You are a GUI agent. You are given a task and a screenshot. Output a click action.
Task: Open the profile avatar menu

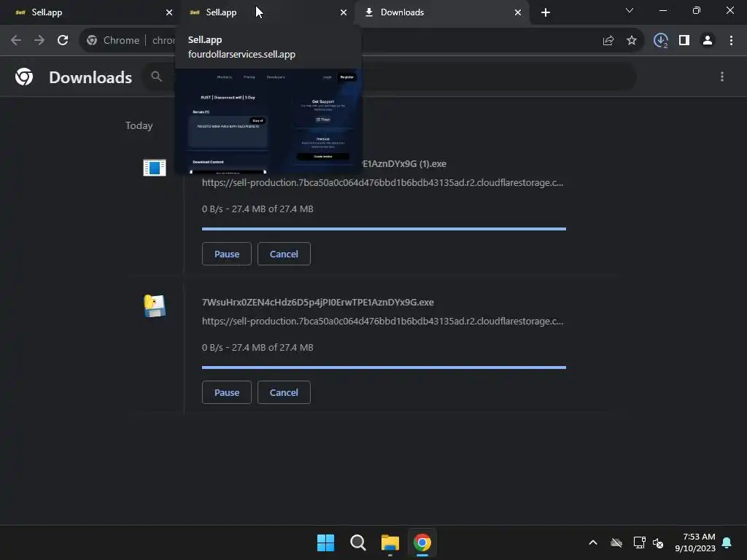point(708,41)
